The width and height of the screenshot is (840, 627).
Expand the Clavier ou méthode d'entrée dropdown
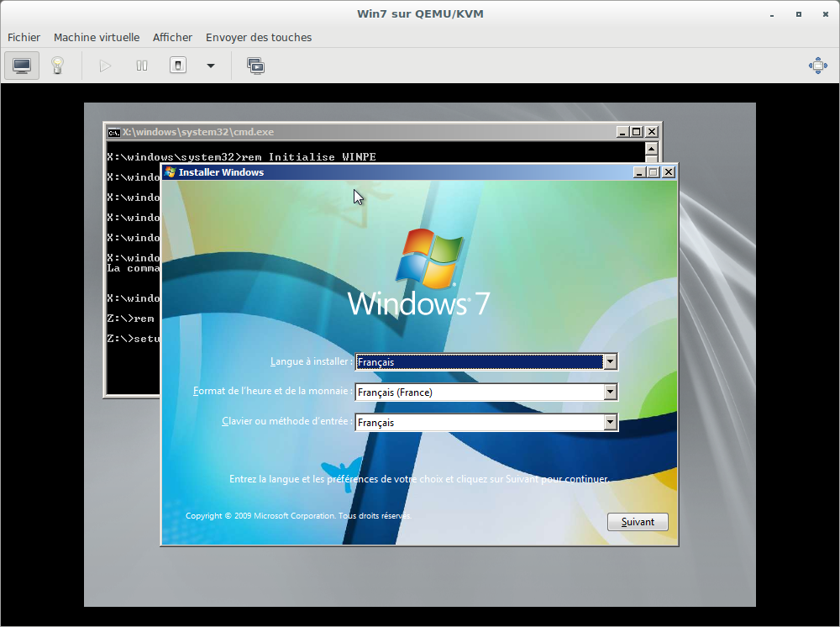[x=610, y=422]
